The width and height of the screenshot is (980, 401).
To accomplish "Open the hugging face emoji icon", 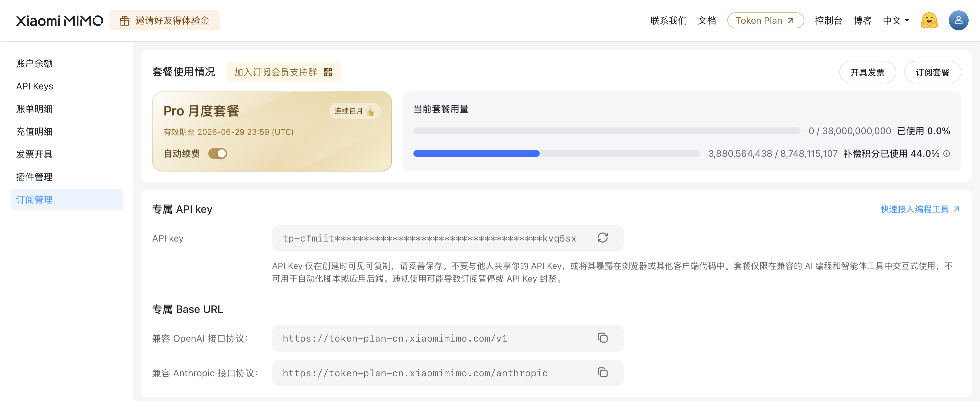I will coord(929,21).
